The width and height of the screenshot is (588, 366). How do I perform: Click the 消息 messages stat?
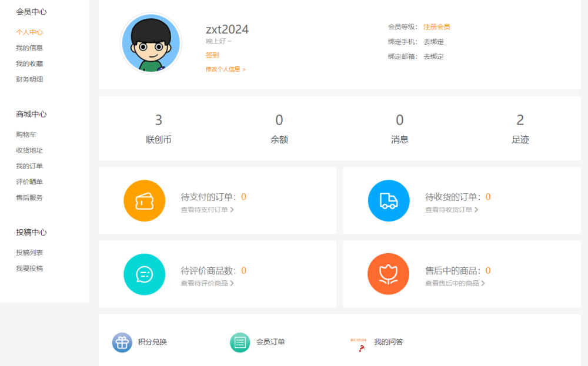tap(400, 129)
